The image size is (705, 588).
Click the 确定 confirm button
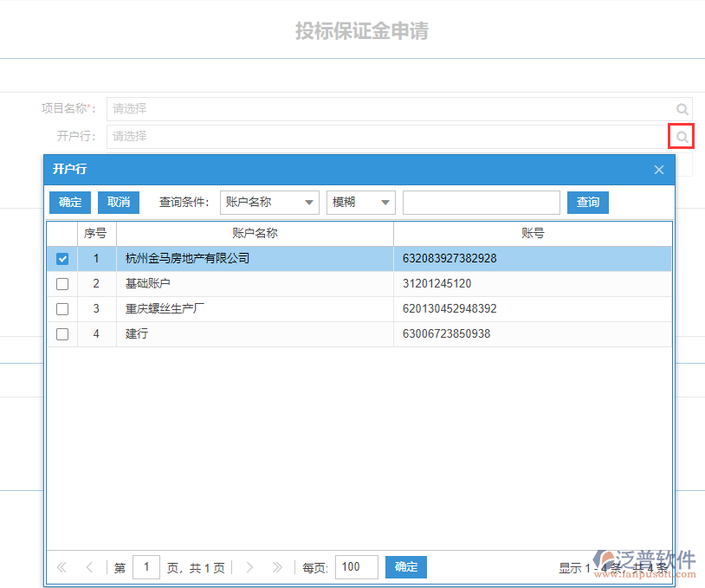tap(69, 202)
